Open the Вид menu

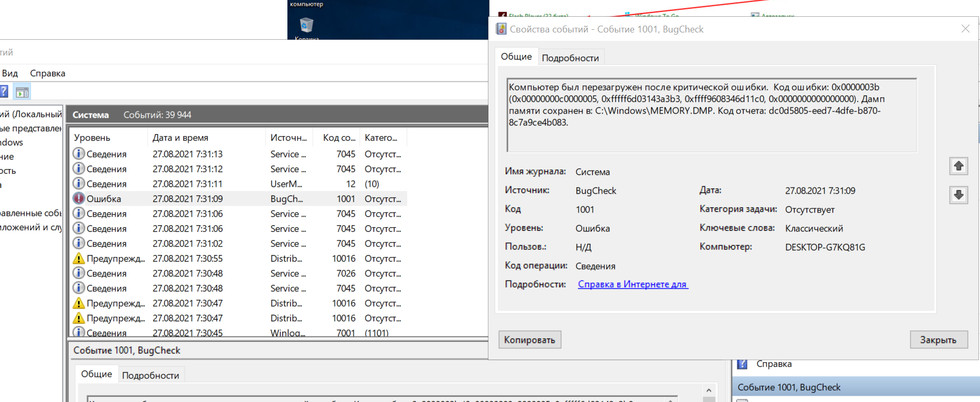[10, 73]
